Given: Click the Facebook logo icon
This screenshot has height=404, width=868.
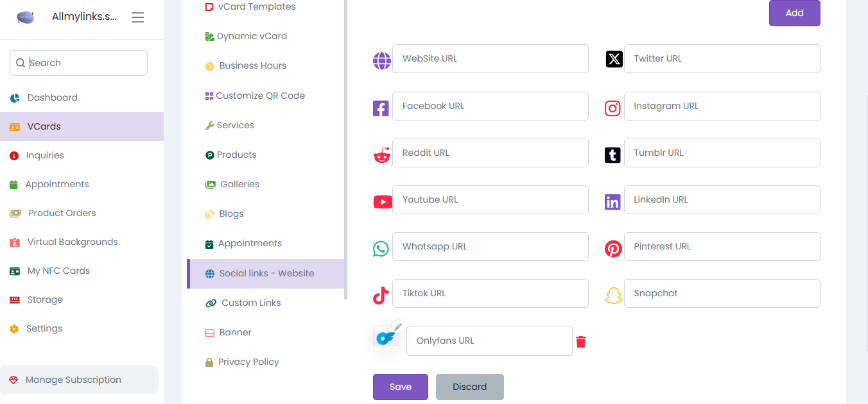Looking at the screenshot, I should pos(381,108).
